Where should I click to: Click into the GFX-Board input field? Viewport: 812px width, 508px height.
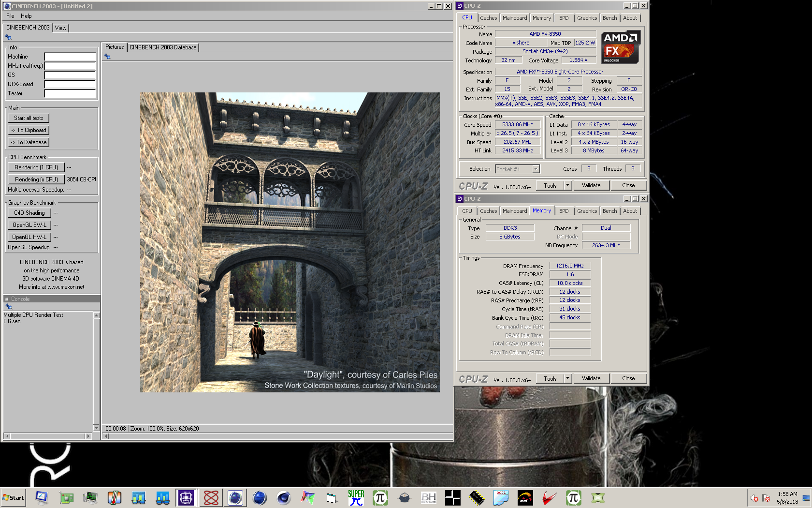[70, 84]
